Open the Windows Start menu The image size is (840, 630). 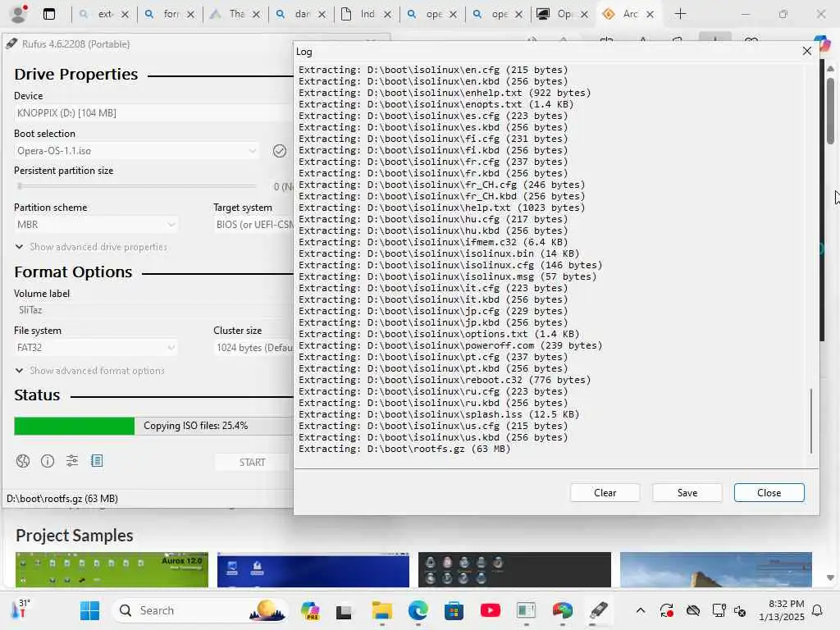coord(89,610)
